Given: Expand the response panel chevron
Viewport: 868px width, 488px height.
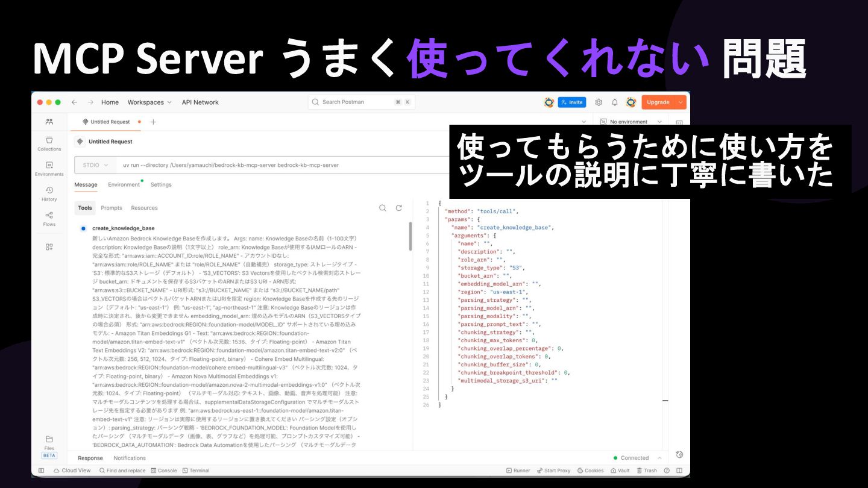Looking at the screenshot, I should pyautogui.click(x=660, y=458).
